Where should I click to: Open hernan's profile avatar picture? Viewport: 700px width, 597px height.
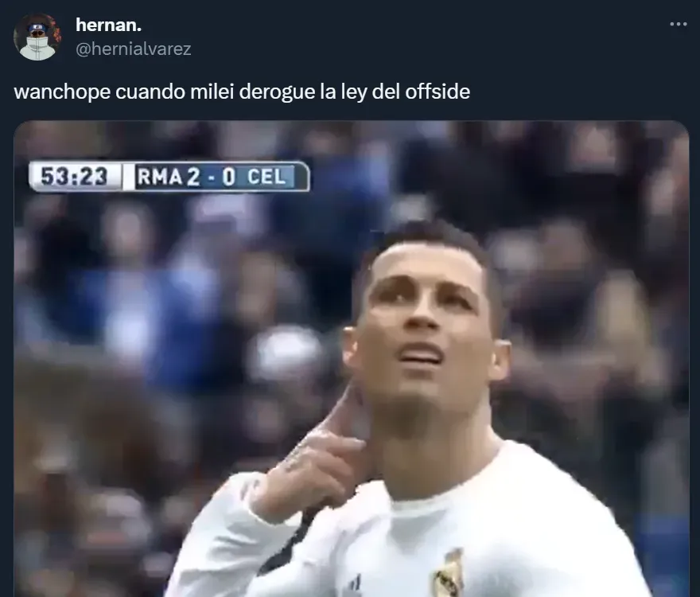click(x=37, y=37)
